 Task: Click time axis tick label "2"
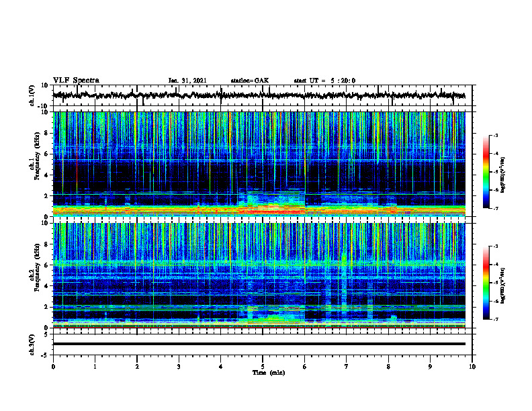[x=137, y=367]
